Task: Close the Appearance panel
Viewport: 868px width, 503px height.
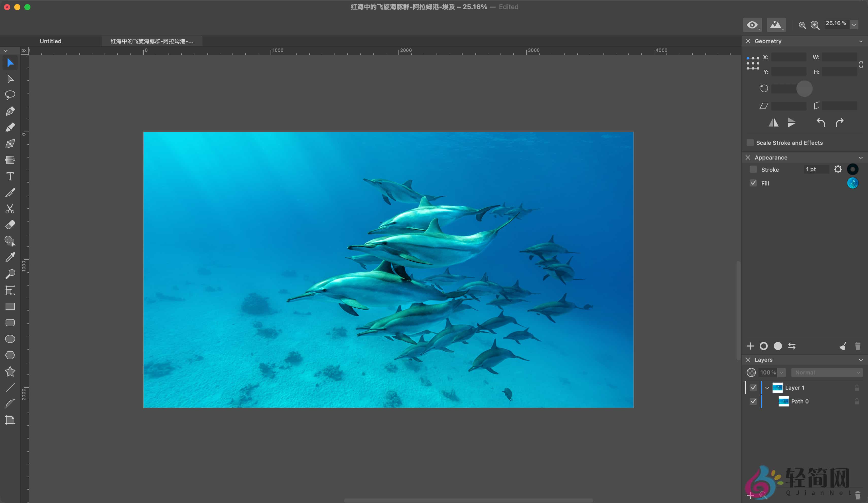Action: coord(748,158)
